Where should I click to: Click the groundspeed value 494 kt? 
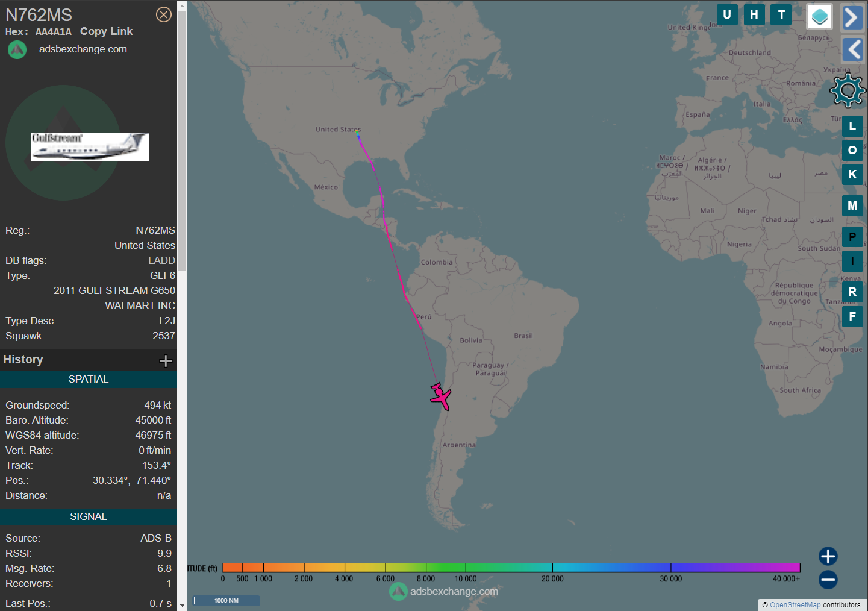pyautogui.click(x=158, y=406)
